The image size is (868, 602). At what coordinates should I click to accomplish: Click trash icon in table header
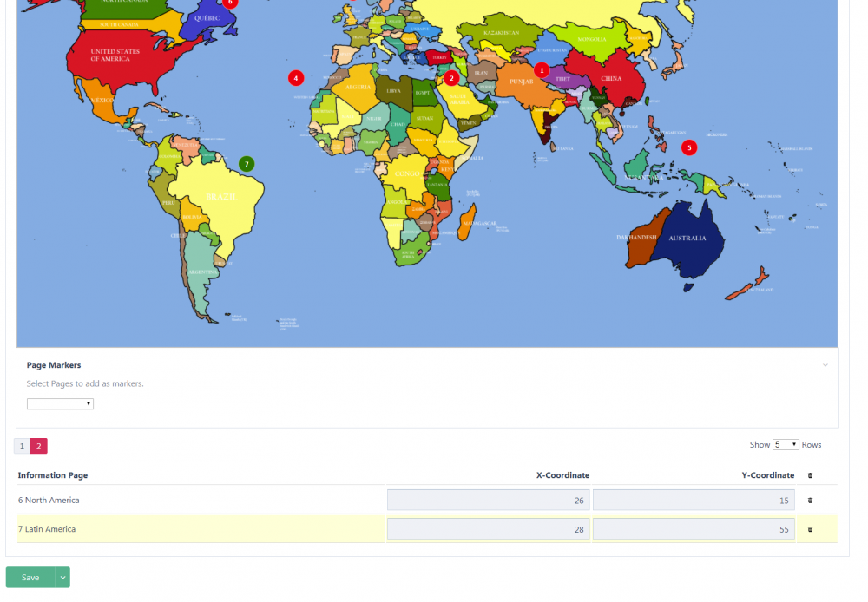(811, 475)
